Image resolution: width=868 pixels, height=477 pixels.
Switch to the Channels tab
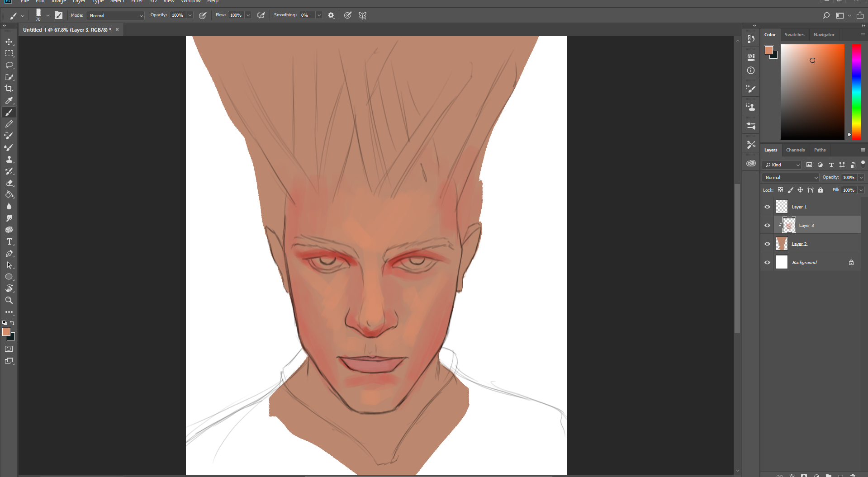tap(795, 150)
